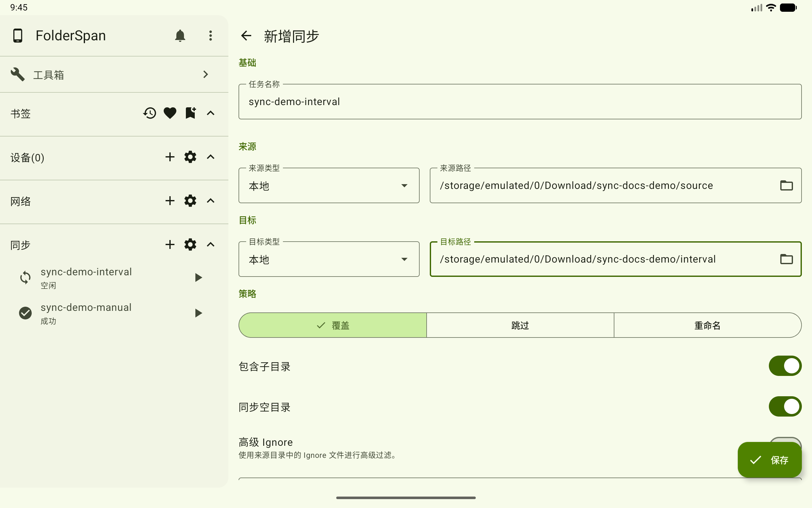The image size is (812, 508).
Task: Tap the device phone icon beside FolderSpan
Action: 17,36
